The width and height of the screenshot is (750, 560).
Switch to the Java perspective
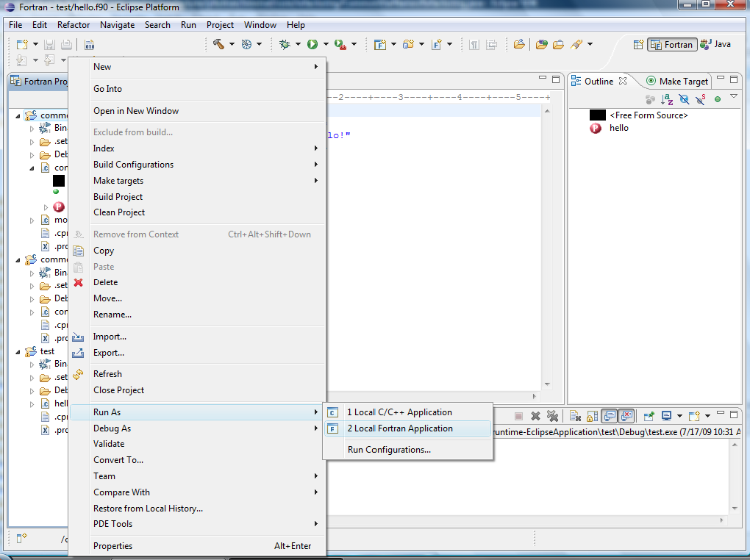(x=715, y=44)
